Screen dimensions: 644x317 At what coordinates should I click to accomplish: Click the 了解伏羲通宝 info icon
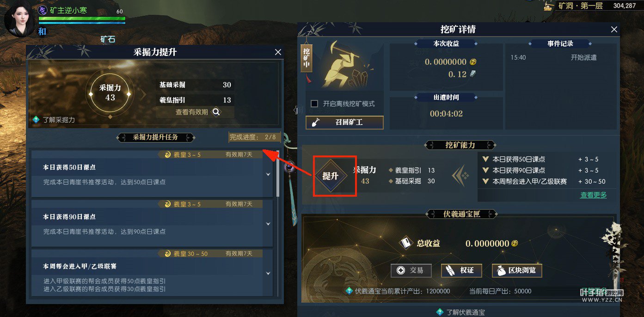440,312
